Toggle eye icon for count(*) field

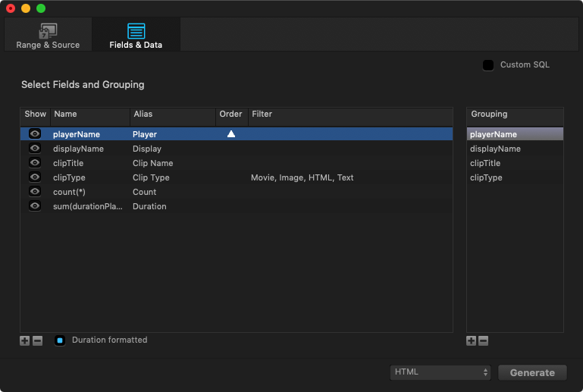pyautogui.click(x=35, y=192)
